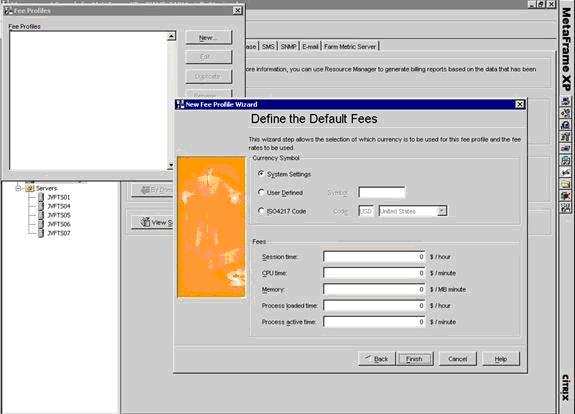Click the server icon beside JVFTS06

point(41,224)
